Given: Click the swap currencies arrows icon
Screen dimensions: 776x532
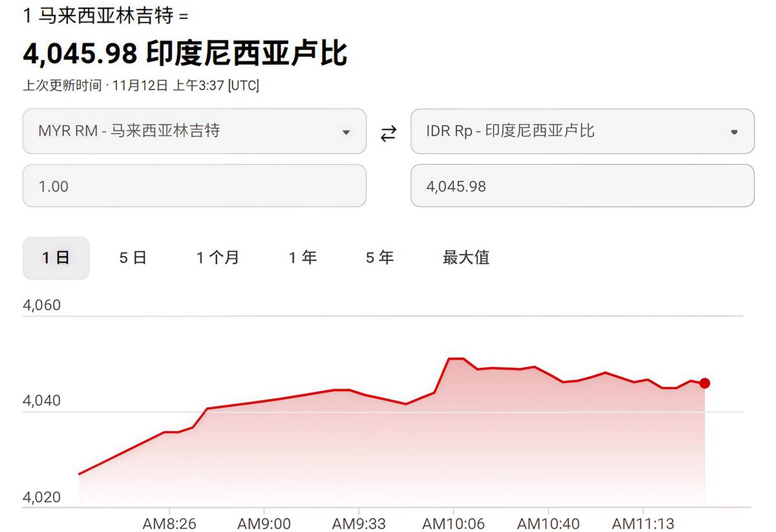Looking at the screenshot, I should pyautogui.click(x=388, y=134).
